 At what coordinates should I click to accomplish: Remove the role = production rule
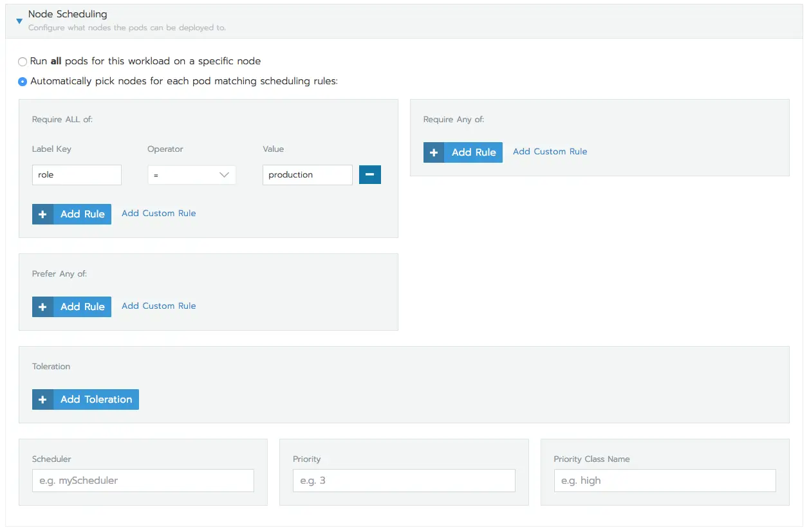[370, 175]
